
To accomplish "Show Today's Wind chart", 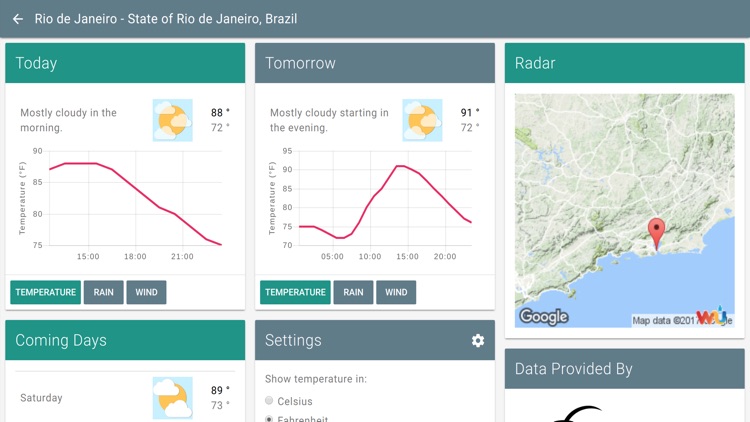I will [x=146, y=292].
